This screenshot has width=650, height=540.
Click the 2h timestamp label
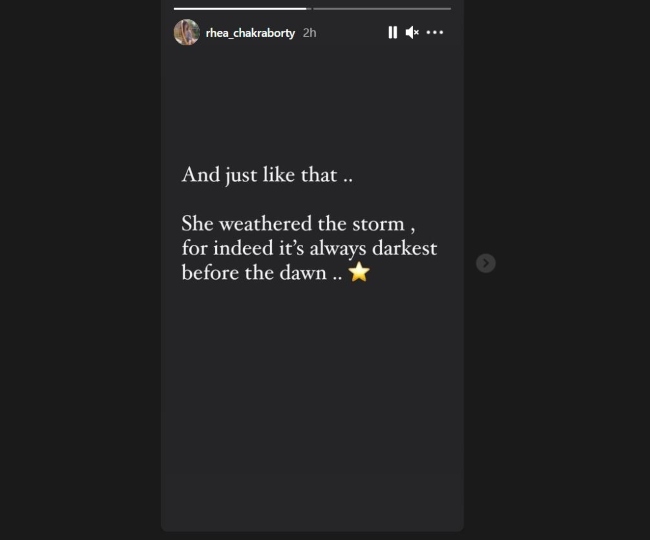click(309, 33)
